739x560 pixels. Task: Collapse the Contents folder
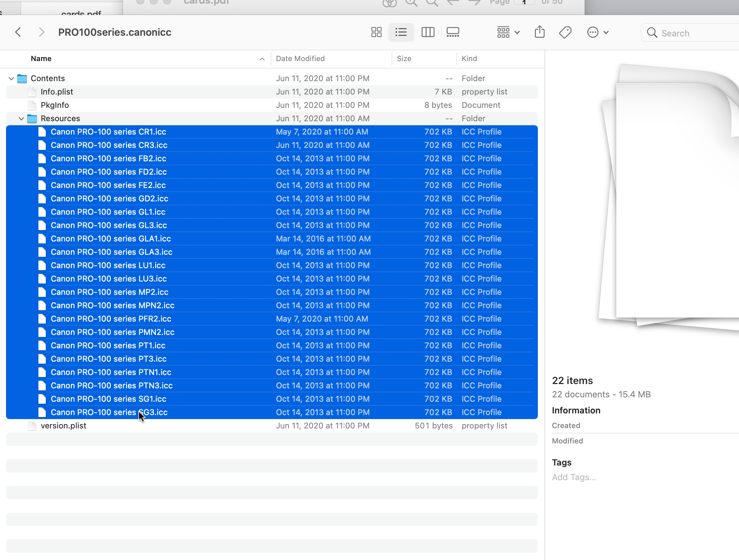11,78
